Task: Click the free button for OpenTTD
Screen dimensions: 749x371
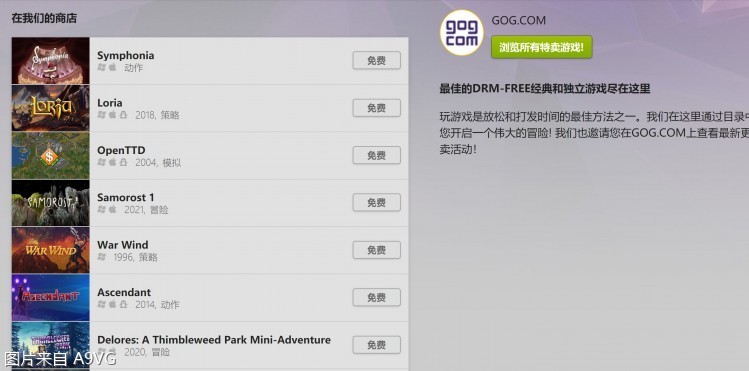Action: (x=376, y=155)
